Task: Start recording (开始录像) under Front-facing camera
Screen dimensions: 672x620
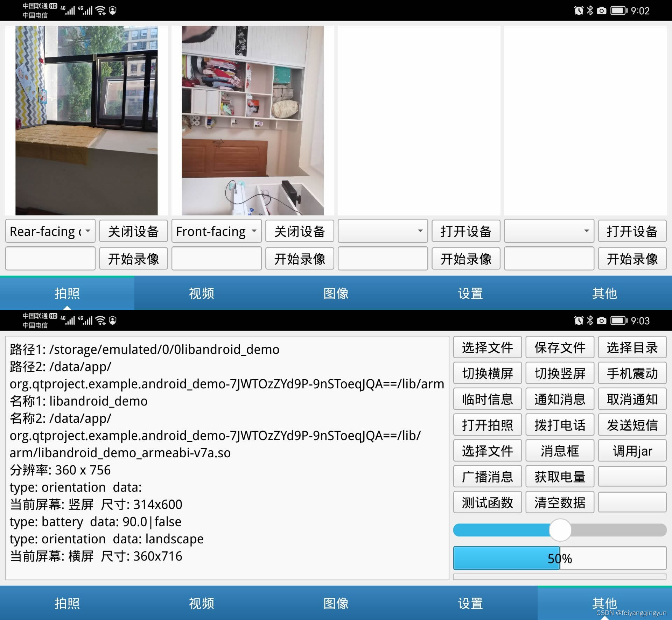Action: click(x=300, y=259)
